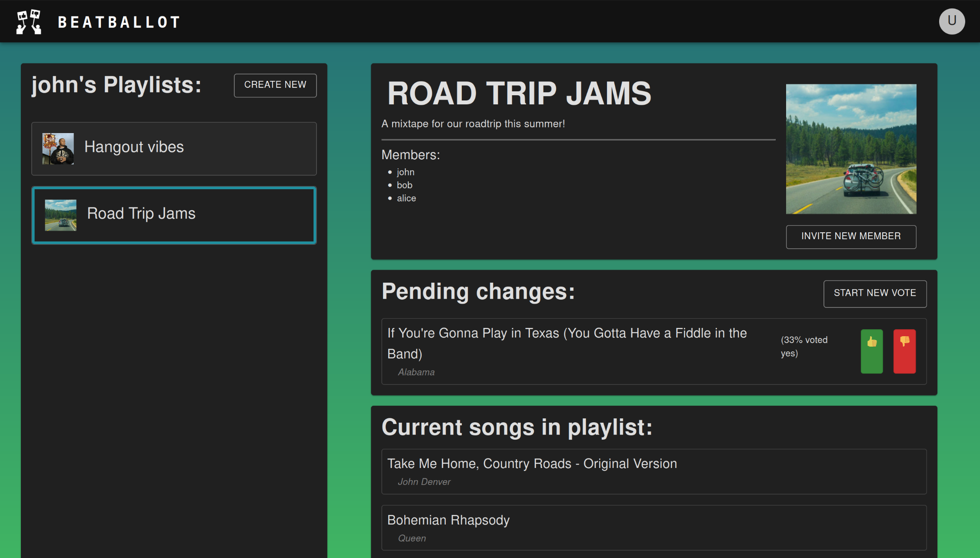Screen dimensions: 980x558
Task: Click member alice in members list
Action: tap(406, 198)
